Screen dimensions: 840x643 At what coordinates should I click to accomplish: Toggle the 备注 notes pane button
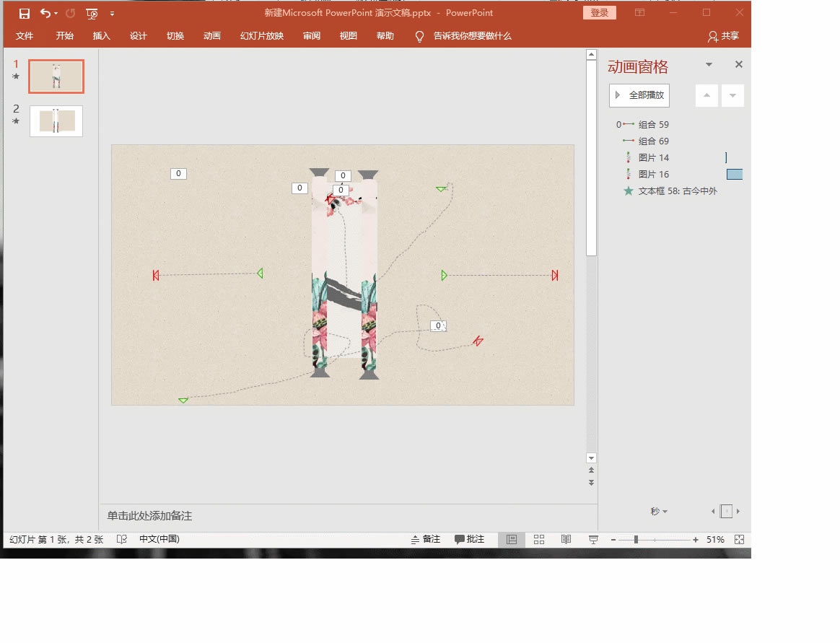click(425, 539)
